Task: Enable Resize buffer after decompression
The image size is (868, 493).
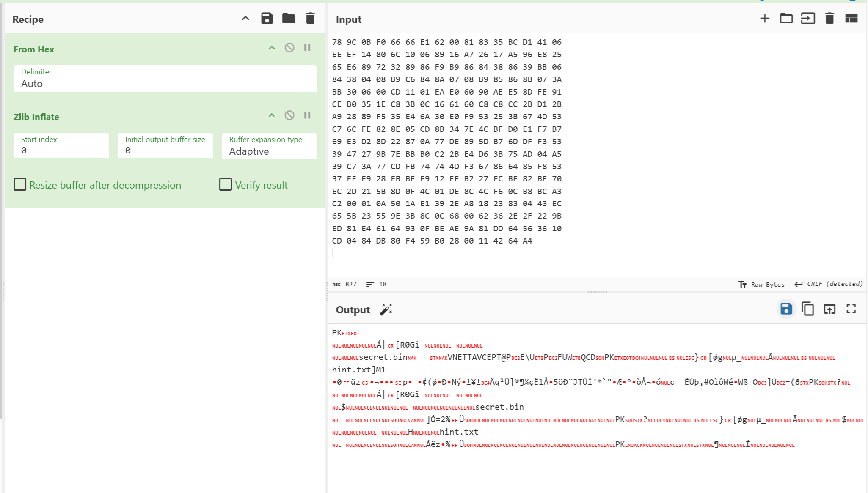Action: coord(20,185)
